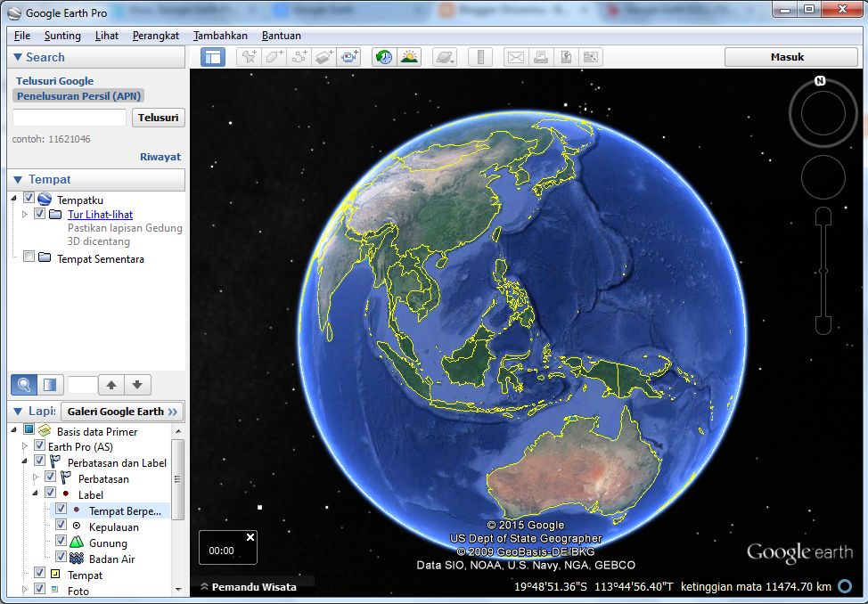Select the Add Polygon tool
Image resolution: width=868 pixels, height=604 pixels.
[x=274, y=57]
